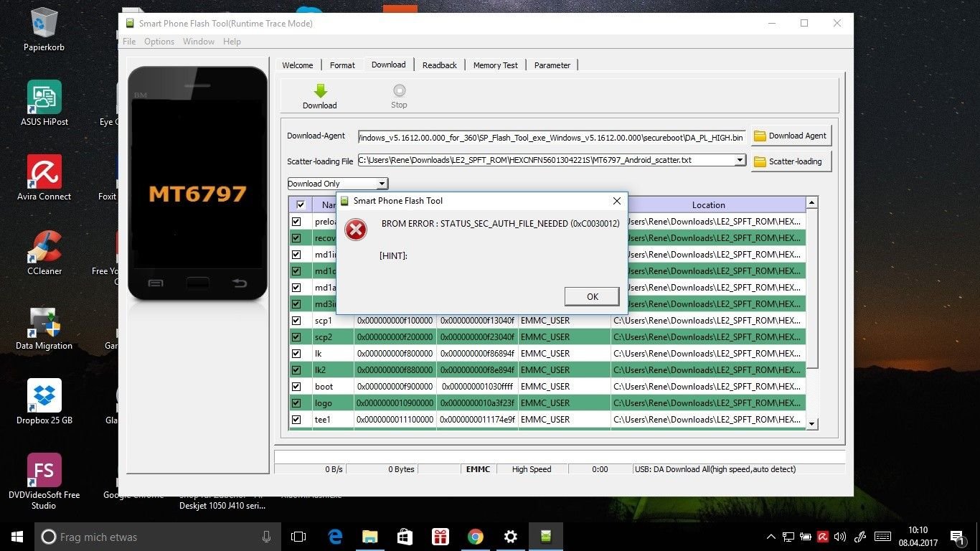Screen dimensions: 980x551
Task: Click the Location column header
Action: pyautogui.click(x=708, y=205)
